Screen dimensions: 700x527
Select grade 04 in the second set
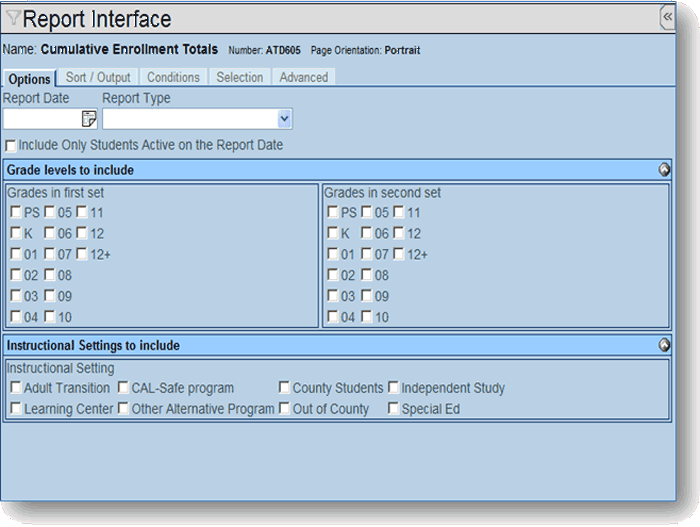pos(333,317)
